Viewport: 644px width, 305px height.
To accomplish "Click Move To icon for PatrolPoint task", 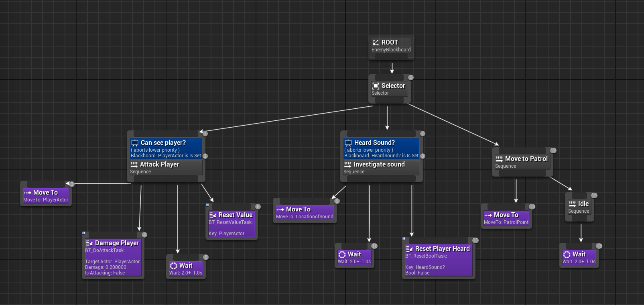I will pos(488,215).
